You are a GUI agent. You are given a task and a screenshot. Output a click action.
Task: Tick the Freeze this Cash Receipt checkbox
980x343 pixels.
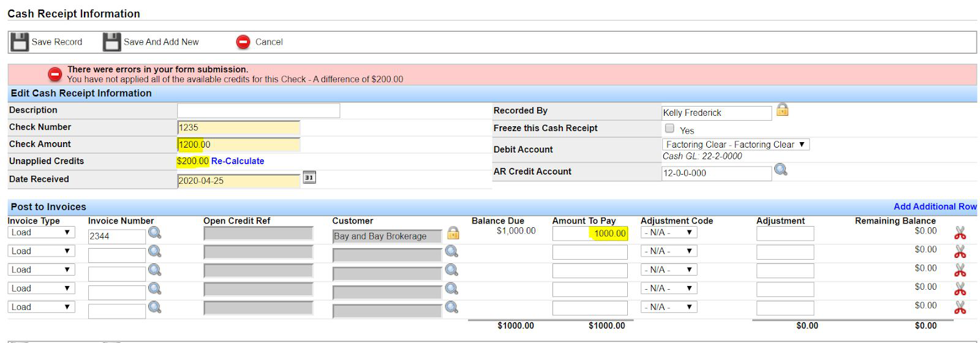pyautogui.click(x=669, y=128)
